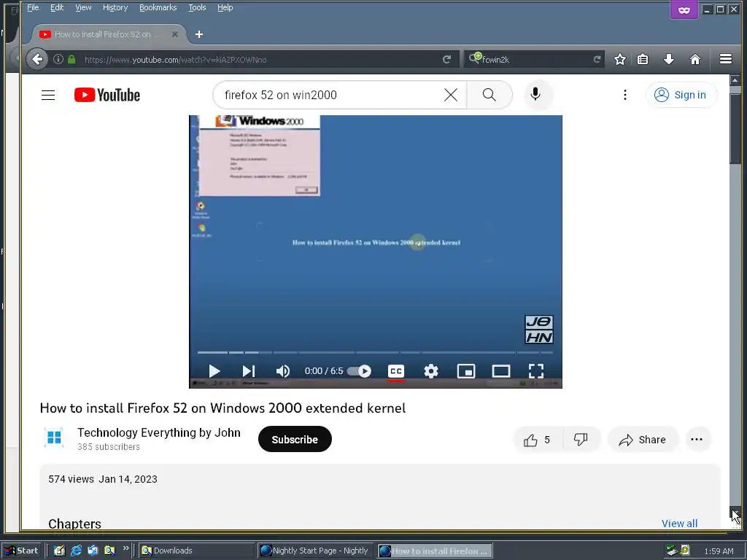Subscribe to Technology Everything by John
747x560 pixels.
click(x=295, y=439)
